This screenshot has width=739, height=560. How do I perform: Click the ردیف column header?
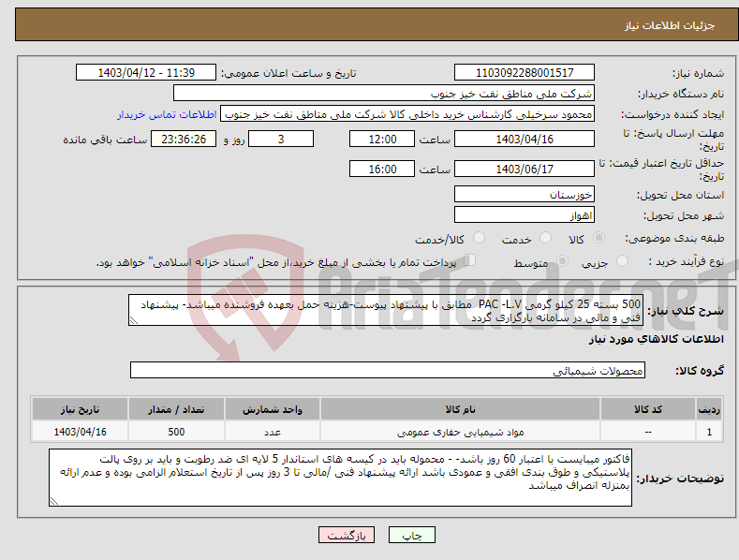tap(709, 409)
